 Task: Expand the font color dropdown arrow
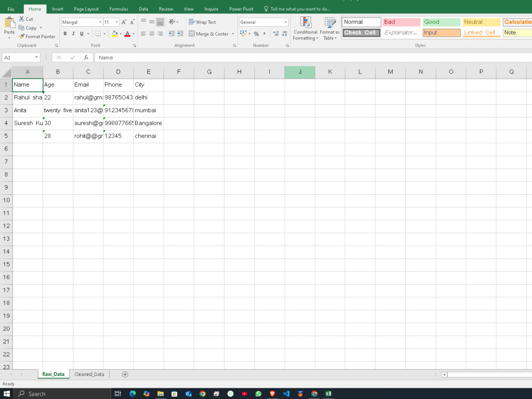[134, 34]
